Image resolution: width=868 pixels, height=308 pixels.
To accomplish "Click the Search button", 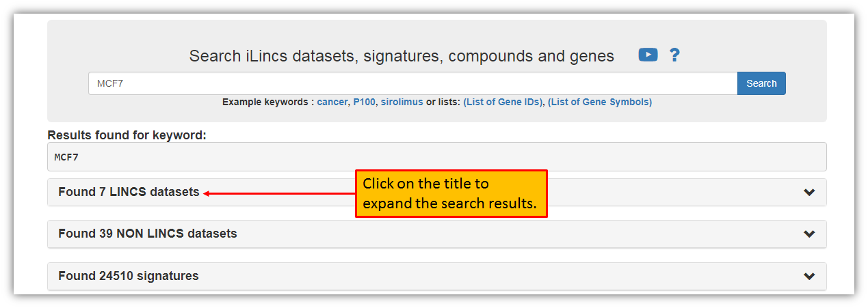I will point(761,83).
